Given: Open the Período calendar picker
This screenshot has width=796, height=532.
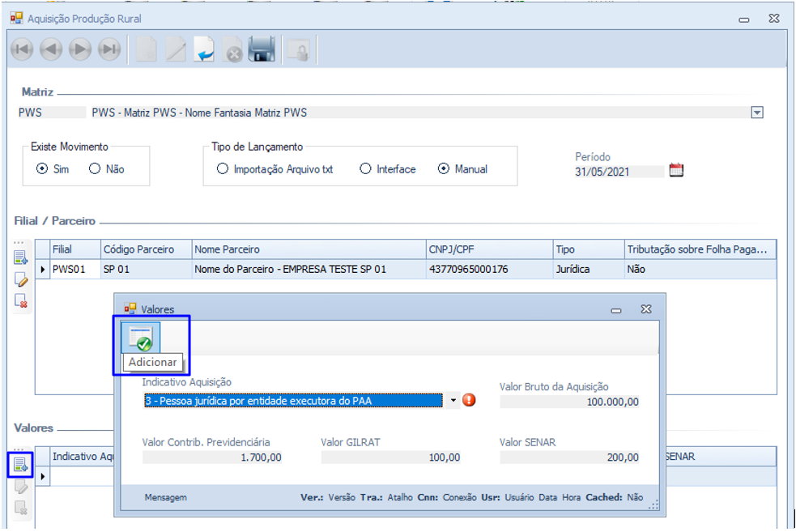Looking at the screenshot, I should (676, 169).
